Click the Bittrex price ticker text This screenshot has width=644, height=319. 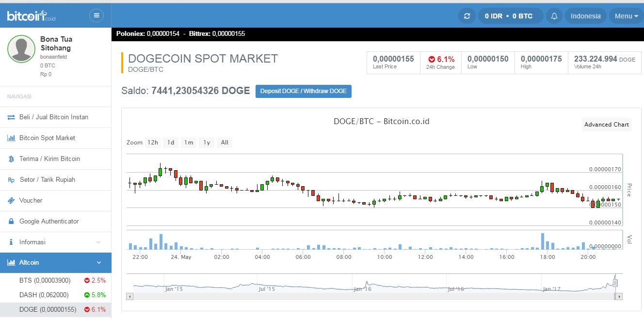click(217, 34)
